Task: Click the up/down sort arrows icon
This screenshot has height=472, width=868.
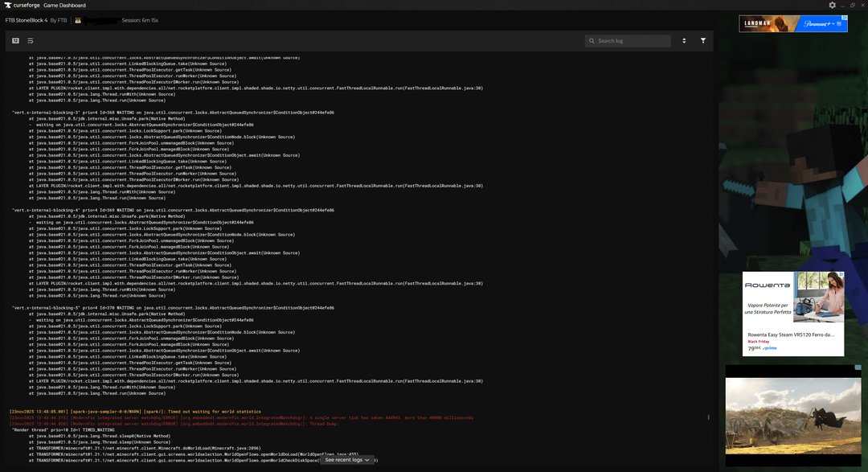Action: pyautogui.click(x=684, y=40)
